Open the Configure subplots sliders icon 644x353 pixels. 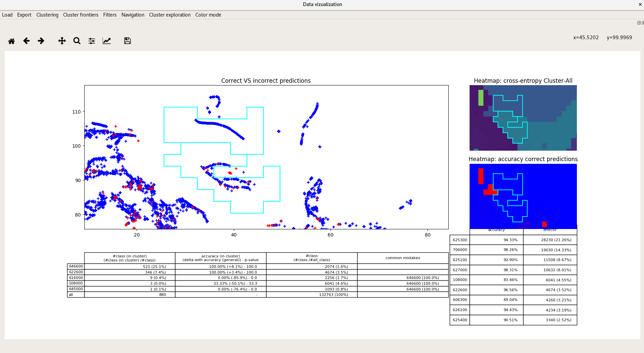point(92,41)
